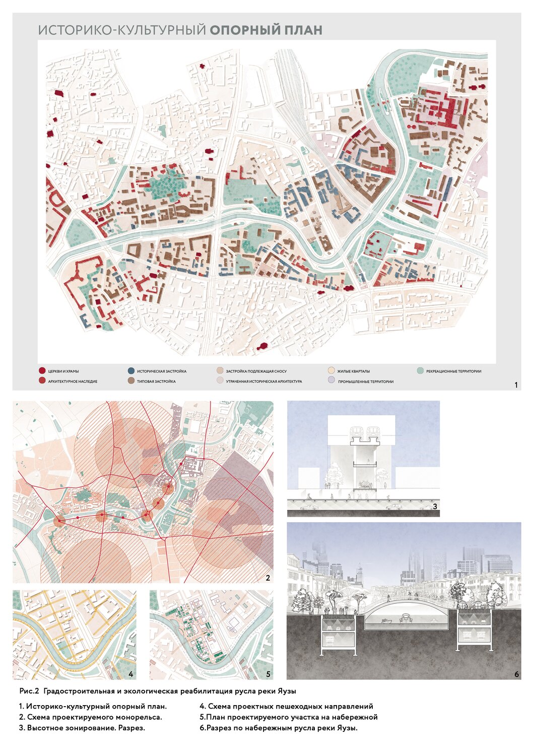This screenshot has height=756, width=534.
Task: Click caption line '3. Высотное зонирование. Разрез.'
Action: coord(82,728)
